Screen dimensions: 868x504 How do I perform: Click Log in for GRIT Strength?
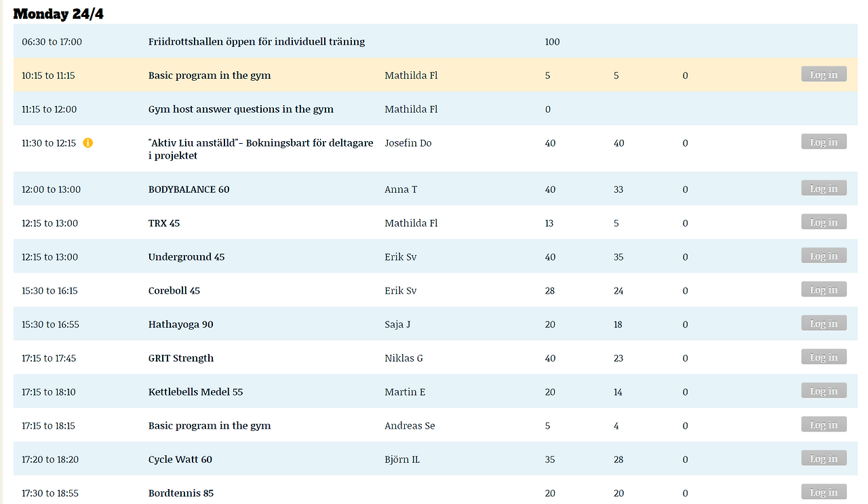coord(823,357)
